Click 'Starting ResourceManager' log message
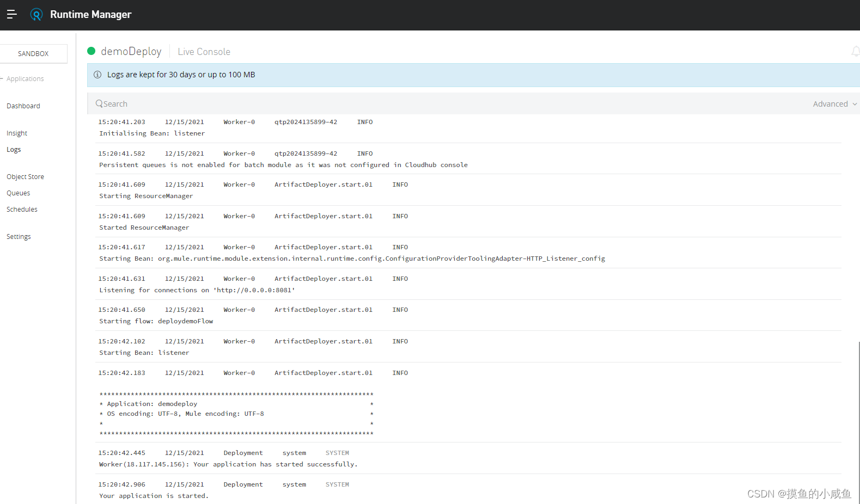 point(146,196)
